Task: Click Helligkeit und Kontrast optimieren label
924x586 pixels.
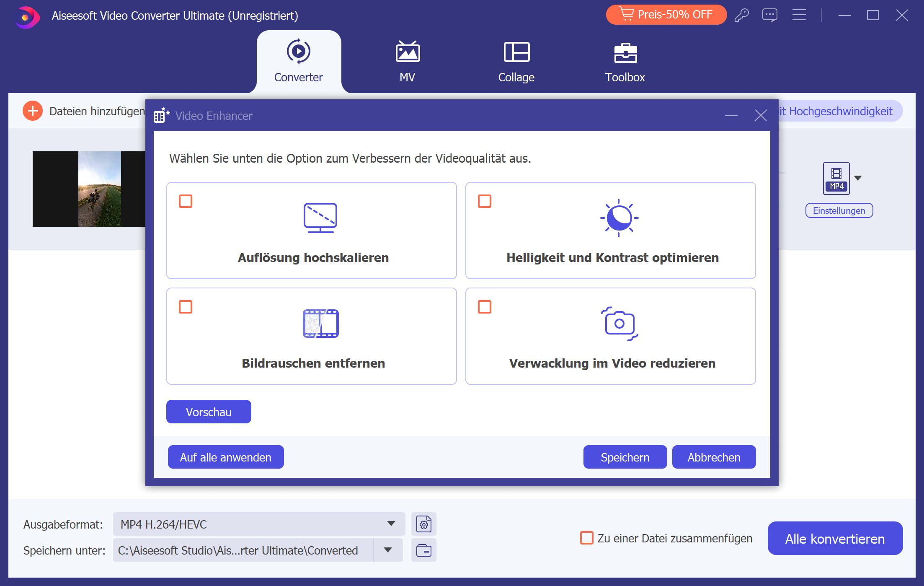Action: pyautogui.click(x=612, y=258)
